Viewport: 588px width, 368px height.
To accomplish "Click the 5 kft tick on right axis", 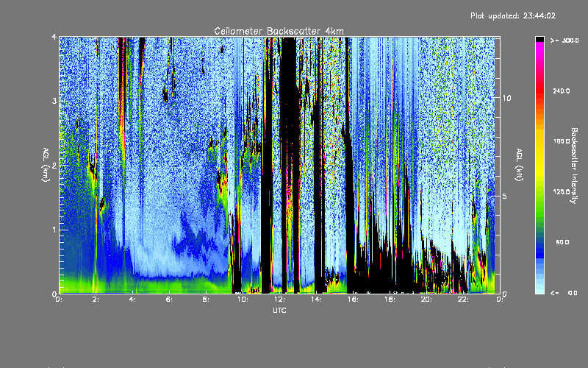I will coord(505,196).
